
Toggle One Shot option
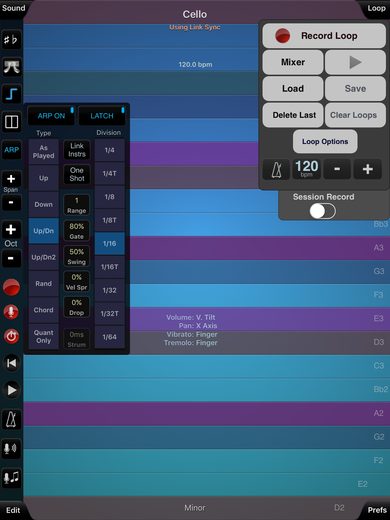pos(77,174)
